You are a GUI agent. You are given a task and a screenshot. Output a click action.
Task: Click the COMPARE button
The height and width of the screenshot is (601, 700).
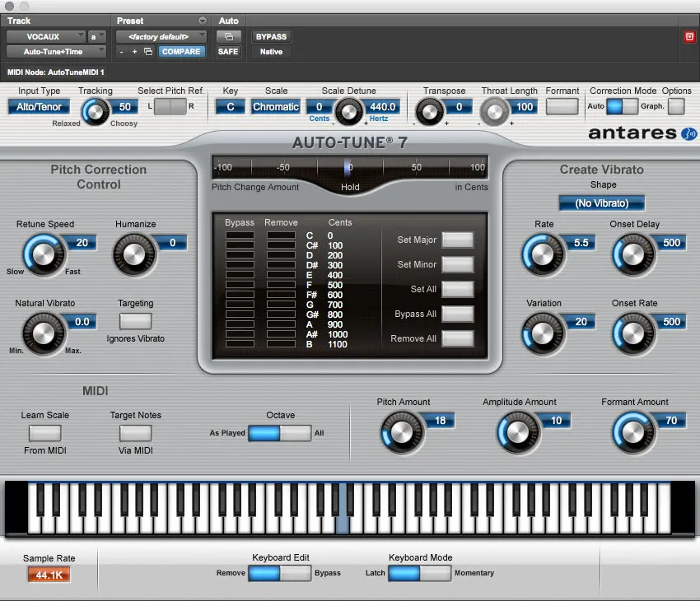(181, 52)
